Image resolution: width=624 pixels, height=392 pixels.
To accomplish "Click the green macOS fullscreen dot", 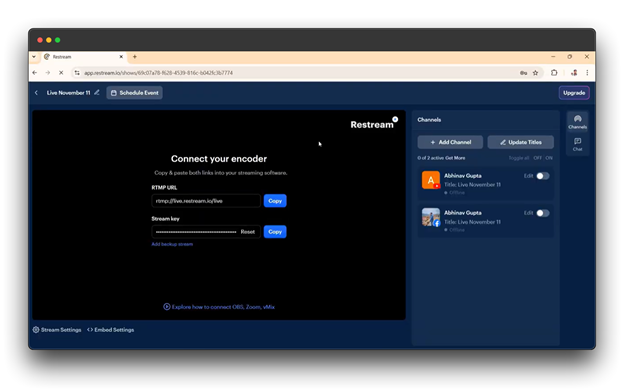I will tap(58, 40).
